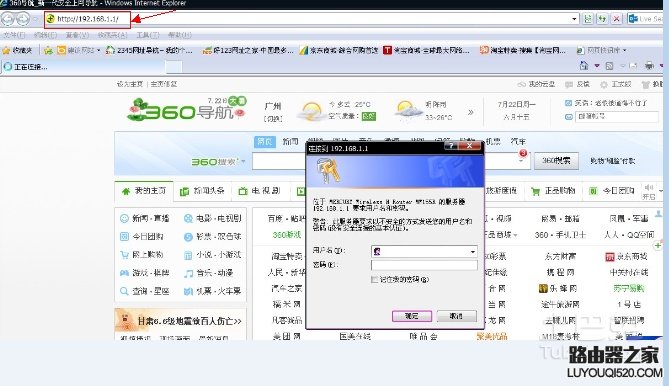Click the printer icon in command bar
The width and height of the screenshot is (669, 386).
649,66
